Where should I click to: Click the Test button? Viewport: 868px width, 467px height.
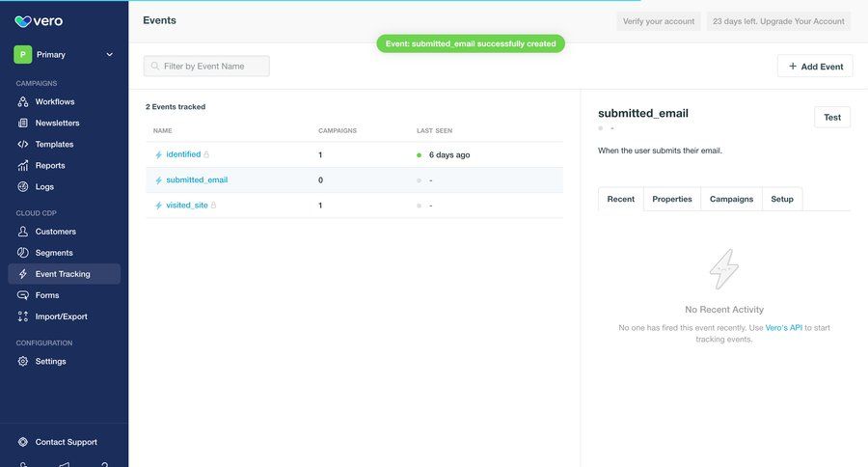click(832, 117)
